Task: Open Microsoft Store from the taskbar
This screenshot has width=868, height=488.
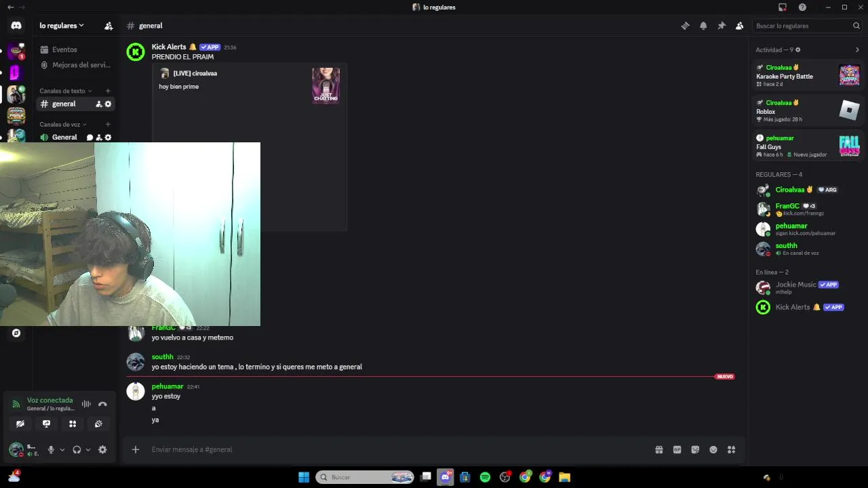Action: point(465,477)
